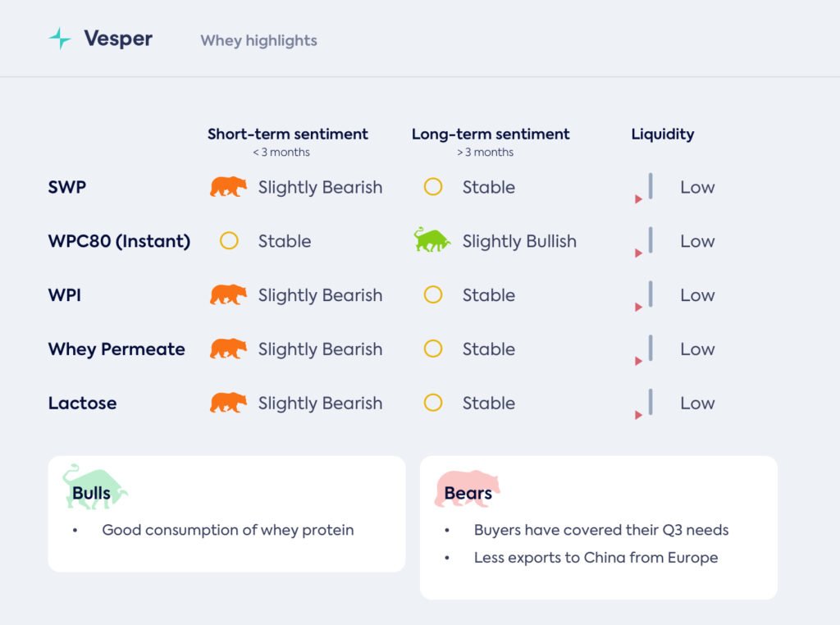Select the WPC80 (Instant) row label
This screenshot has height=625, width=840.
click(119, 241)
